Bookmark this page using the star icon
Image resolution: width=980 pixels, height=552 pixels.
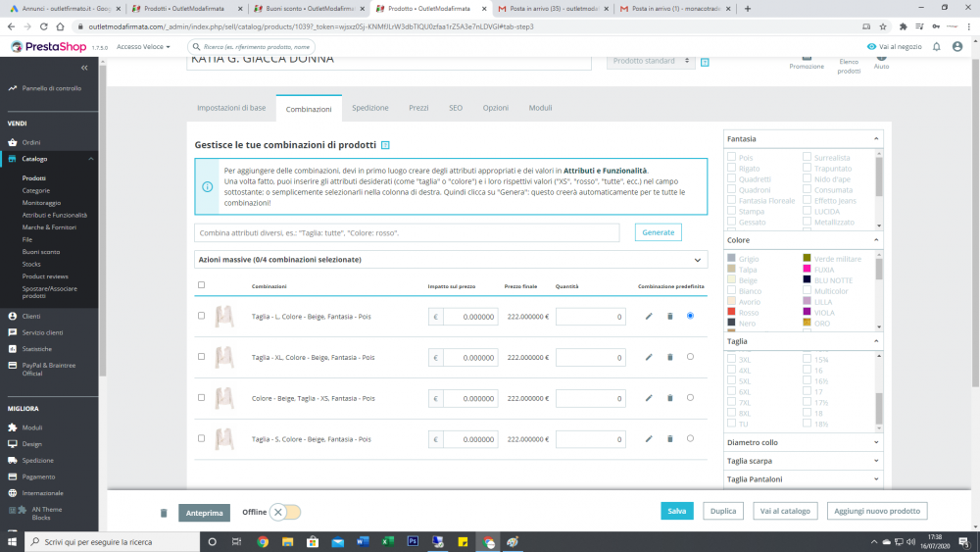pyautogui.click(x=883, y=26)
